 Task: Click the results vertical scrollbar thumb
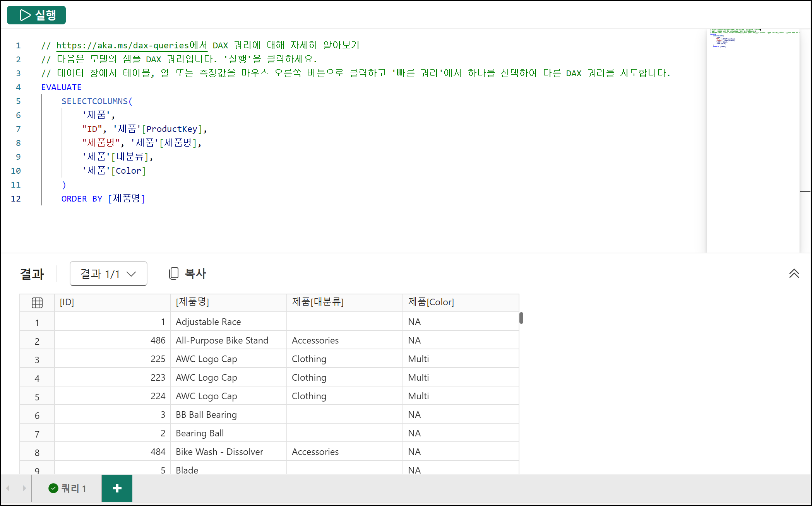click(x=521, y=318)
